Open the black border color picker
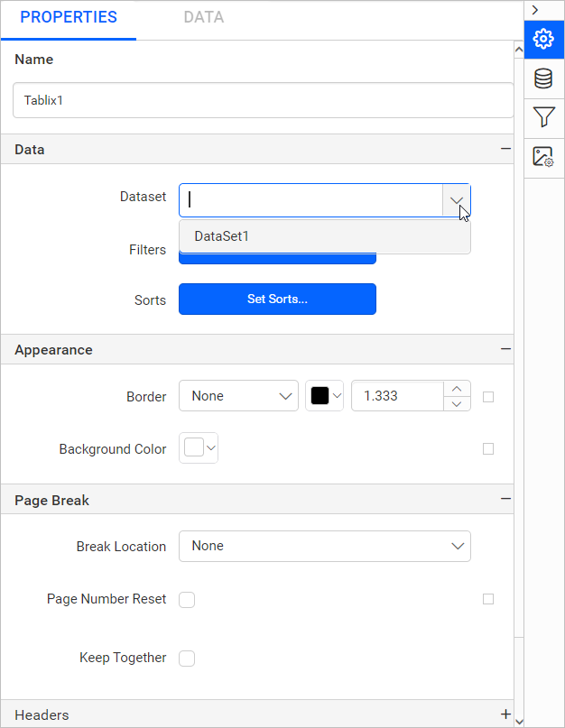 pos(324,396)
